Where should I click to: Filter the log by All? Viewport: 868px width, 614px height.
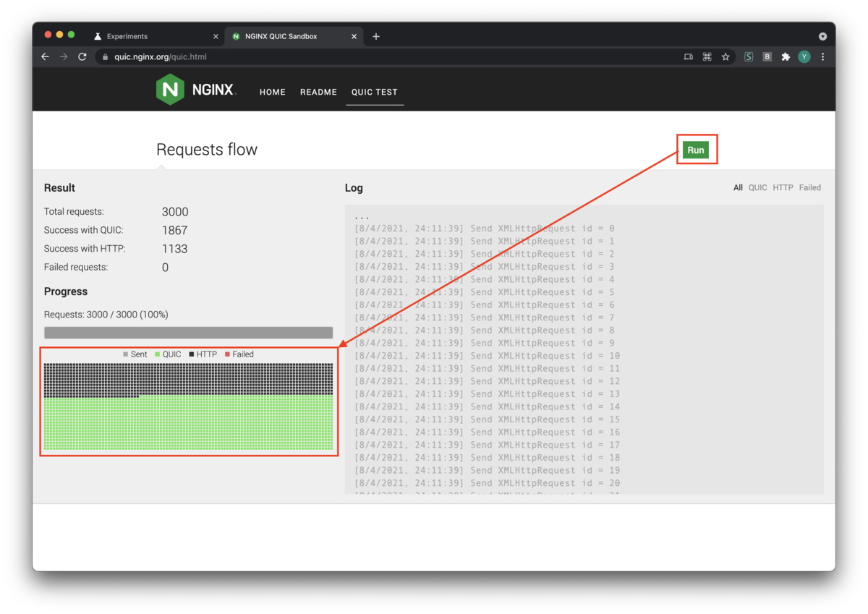coord(738,187)
